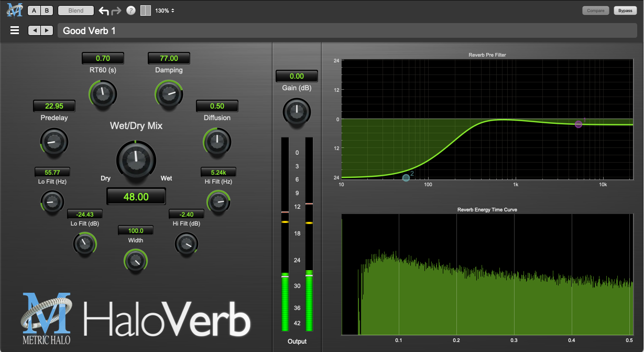Viewport: 644px width, 352px height.
Task: Click the split-view compare icon near the zoom control
Action: pos(145,10)
